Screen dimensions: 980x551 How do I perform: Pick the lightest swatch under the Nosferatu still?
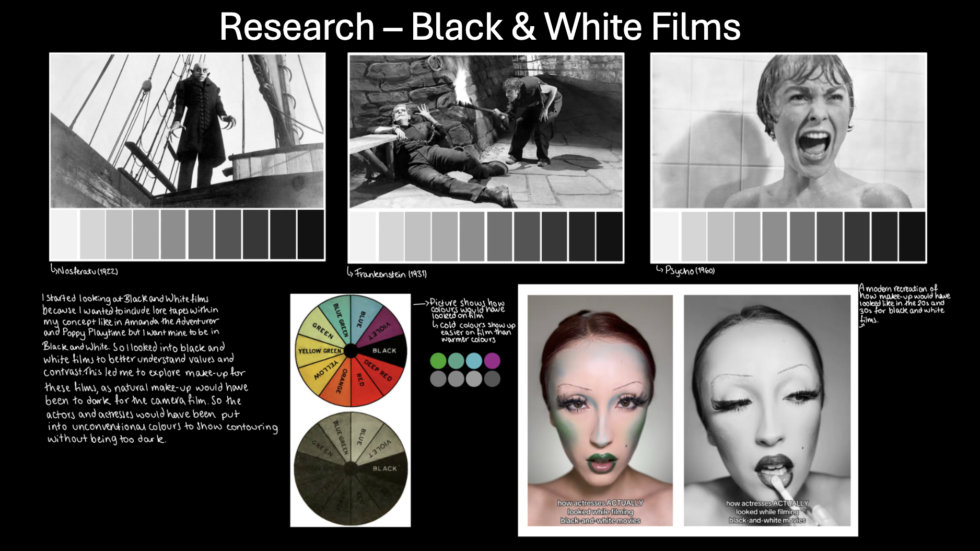point(64,234)
